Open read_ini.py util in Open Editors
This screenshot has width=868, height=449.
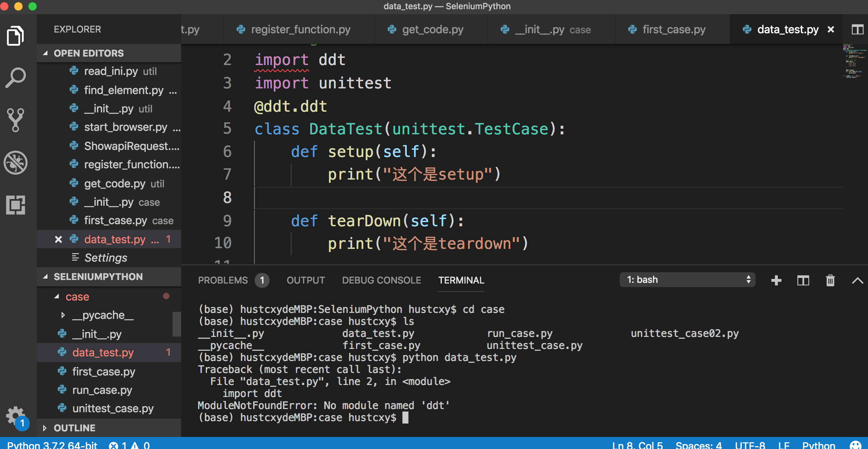pyautogui.click(x=109, y=71)
